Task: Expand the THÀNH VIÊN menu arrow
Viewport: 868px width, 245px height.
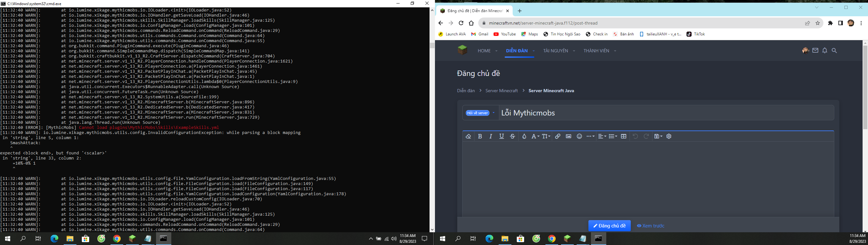Action: point(615,51)
